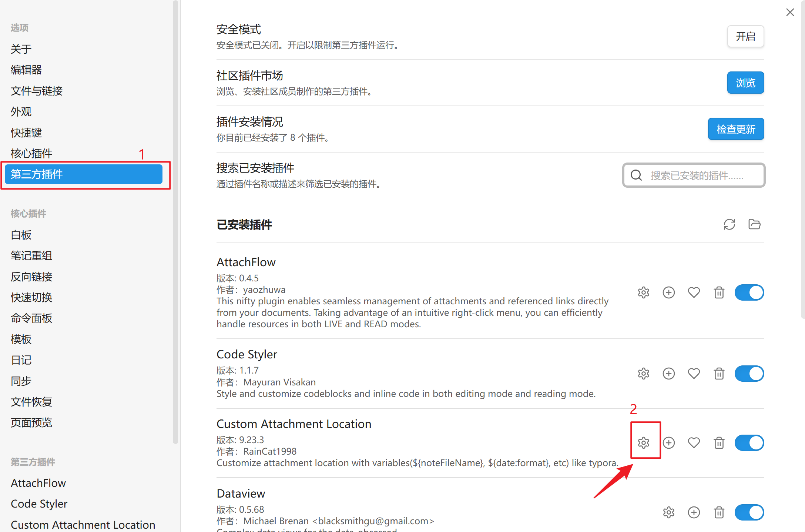
Task: Open Dataview settings gear icon
Action: (x=668, y=512)
